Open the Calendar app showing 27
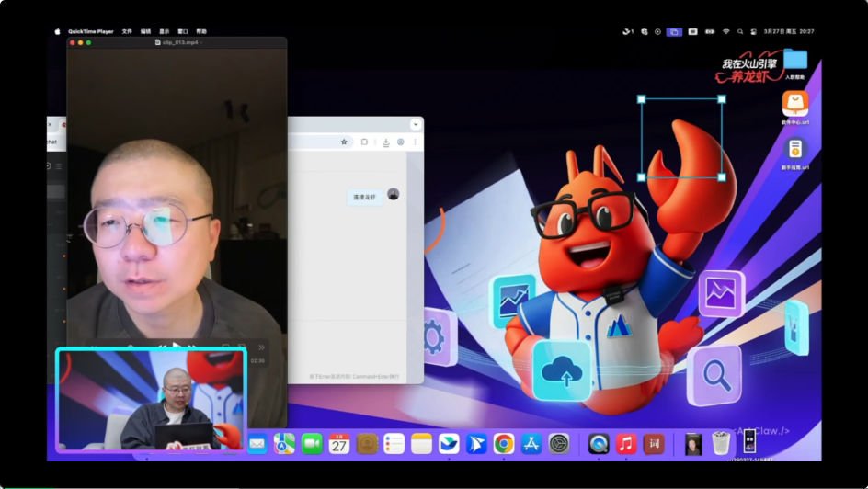 pyautogui.click(x=339, y=444)
